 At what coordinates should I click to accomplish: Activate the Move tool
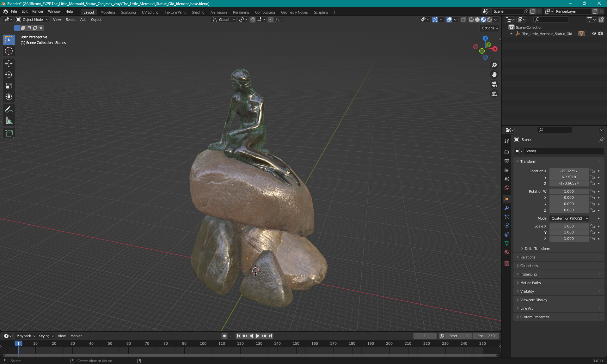click(9, 64)
